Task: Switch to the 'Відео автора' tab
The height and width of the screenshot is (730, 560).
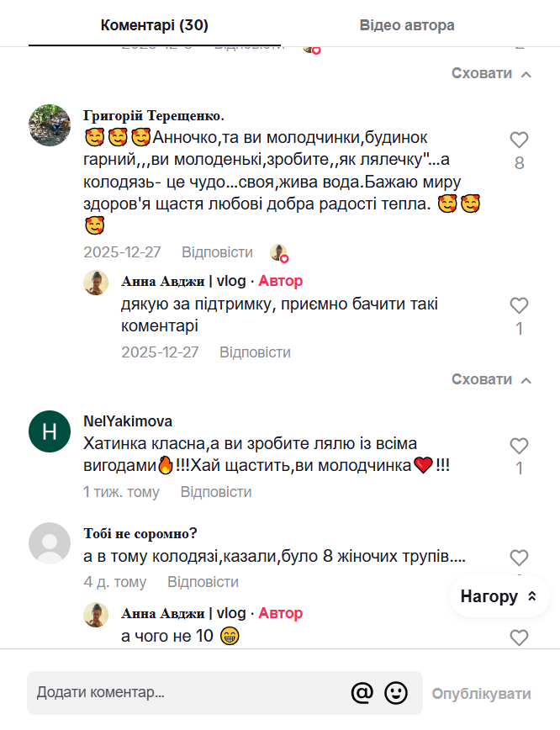Action: tap(407, 25)
